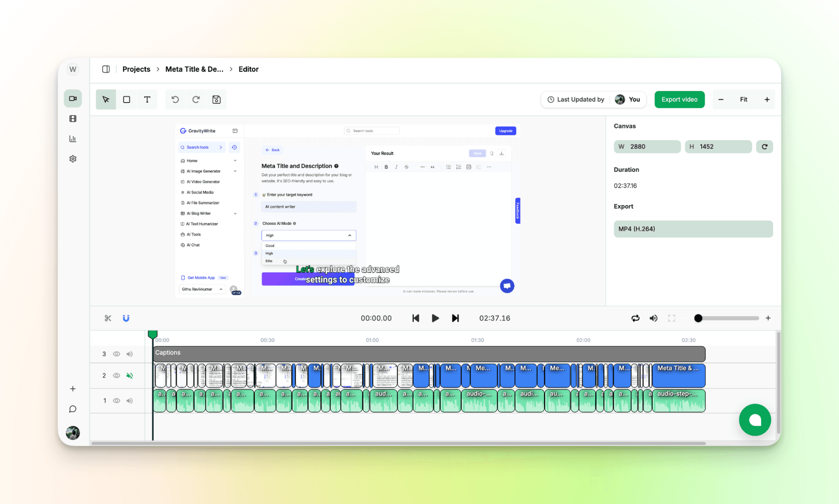Click the Undo icon in the toolbar
Screen dimensions: 839x504
pos(175,99)
